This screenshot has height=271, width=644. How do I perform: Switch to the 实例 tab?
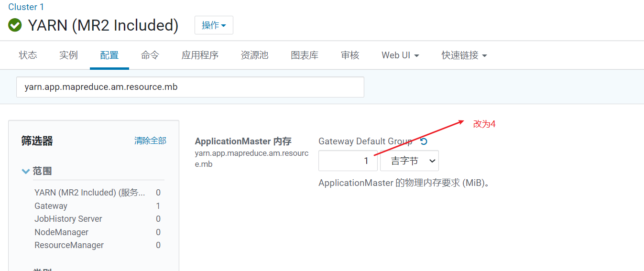[68, 55]
